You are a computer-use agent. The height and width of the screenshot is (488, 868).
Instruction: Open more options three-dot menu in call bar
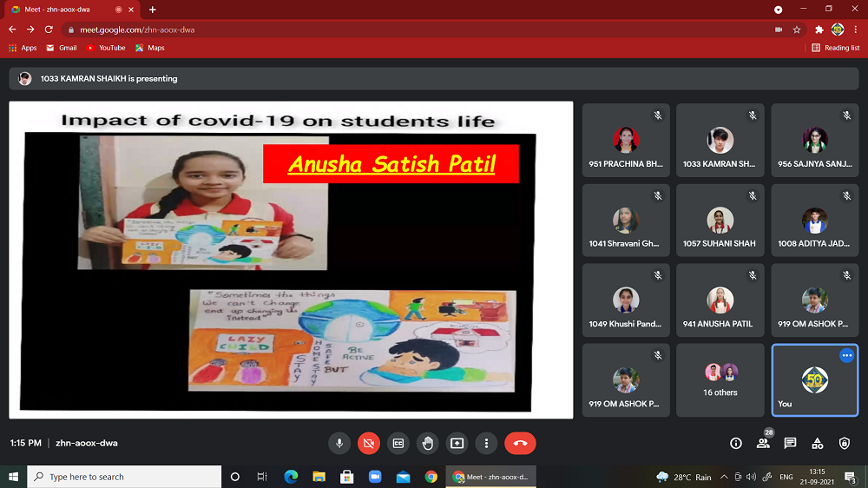[487, 443]
